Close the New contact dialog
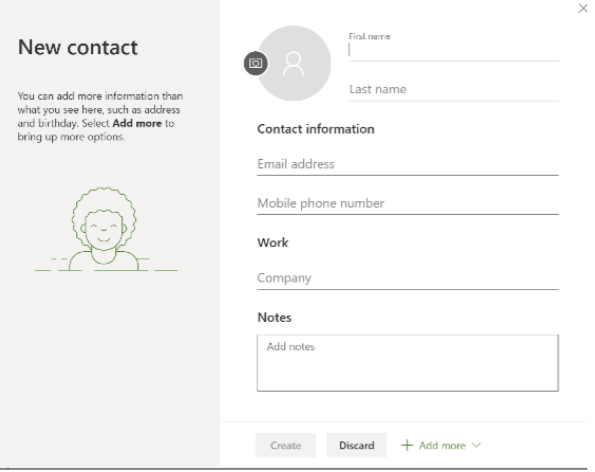595x472 pixels. tap(583, 8)
